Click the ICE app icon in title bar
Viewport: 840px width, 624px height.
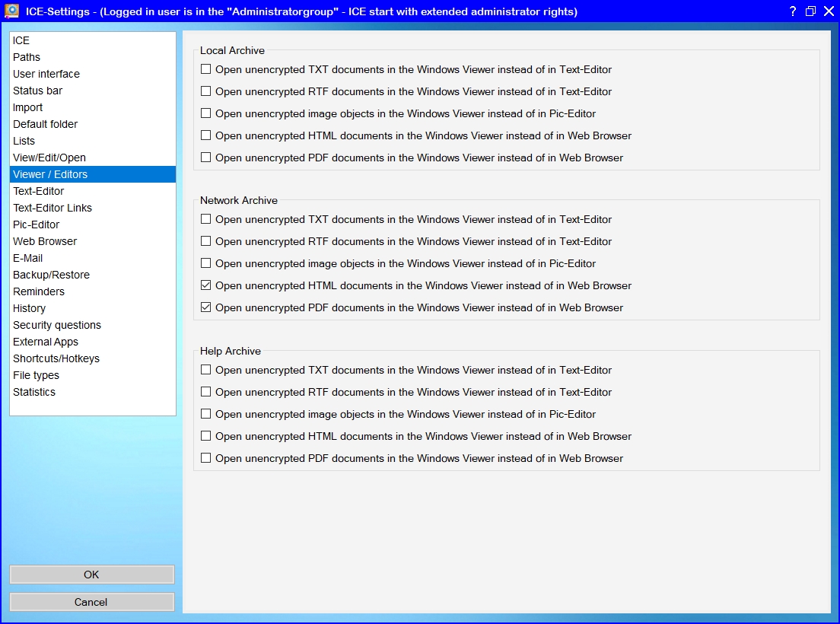click(12, 11)
